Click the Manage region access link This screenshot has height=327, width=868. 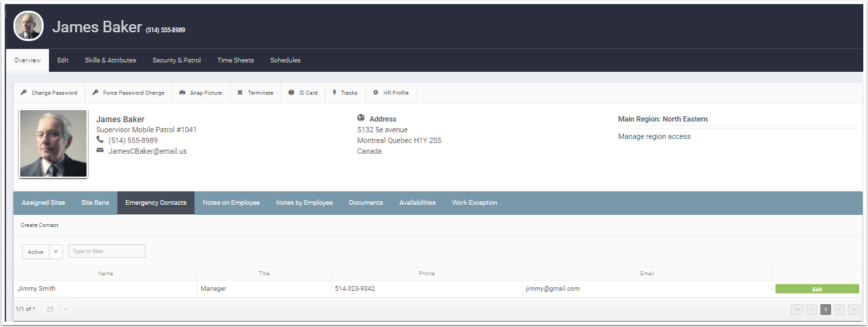(654, 136)
